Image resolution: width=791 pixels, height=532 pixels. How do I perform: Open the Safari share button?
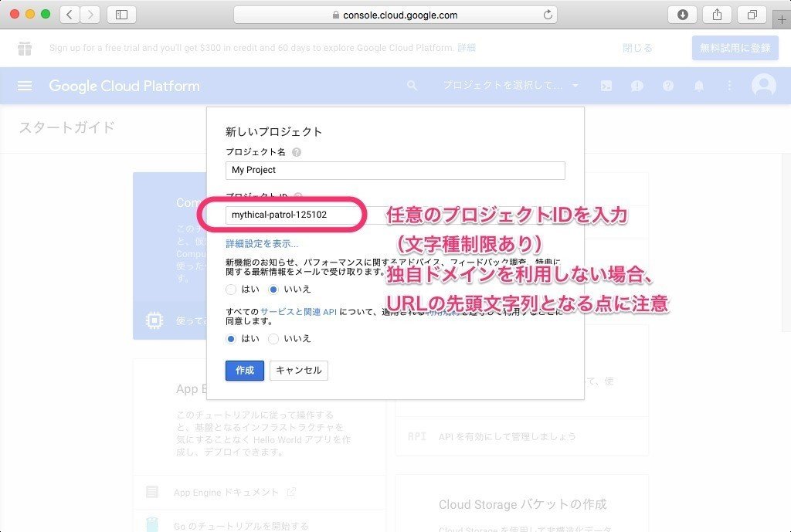(x=717, y=15)
